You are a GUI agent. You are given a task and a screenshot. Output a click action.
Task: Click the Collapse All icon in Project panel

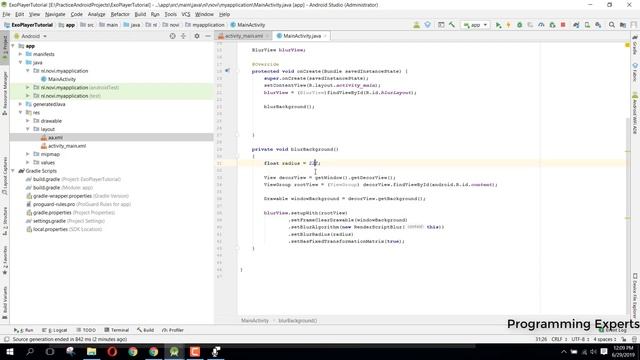point(183,36)
